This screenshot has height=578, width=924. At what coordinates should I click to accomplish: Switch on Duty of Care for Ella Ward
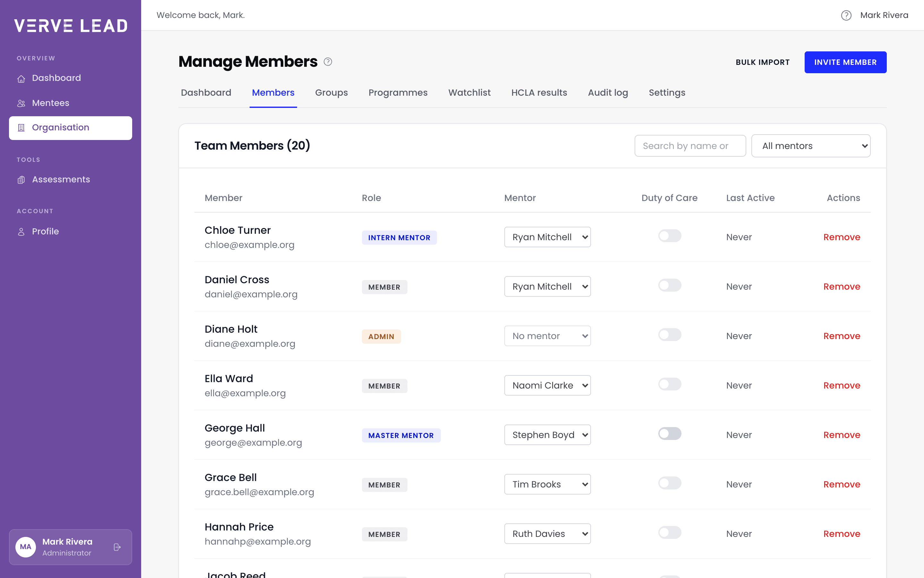(x=670, y=384)
